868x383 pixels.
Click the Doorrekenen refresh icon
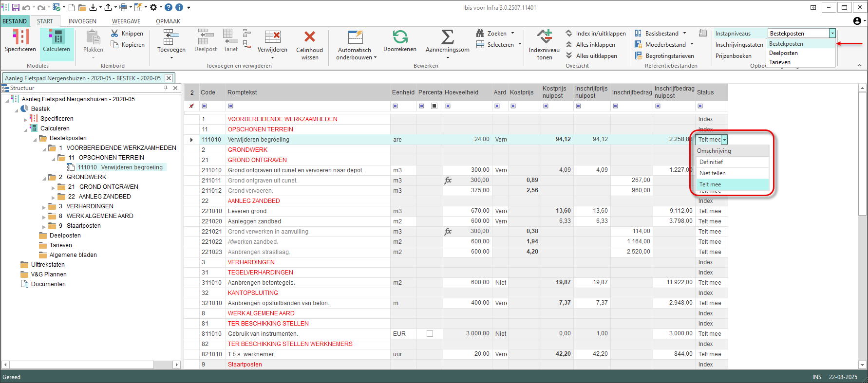click(400, 37)
